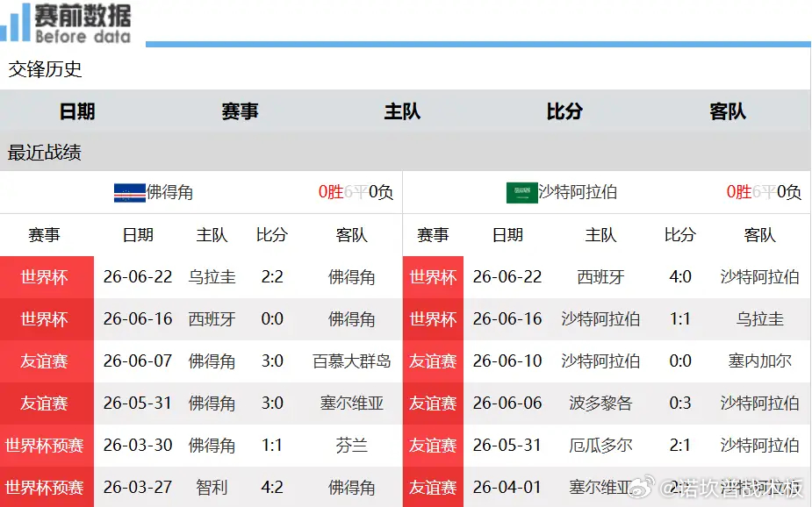This screenshot has width=812, height=507.
Task: Click the date 26-06-07
Action: click(x=138, y=361)
